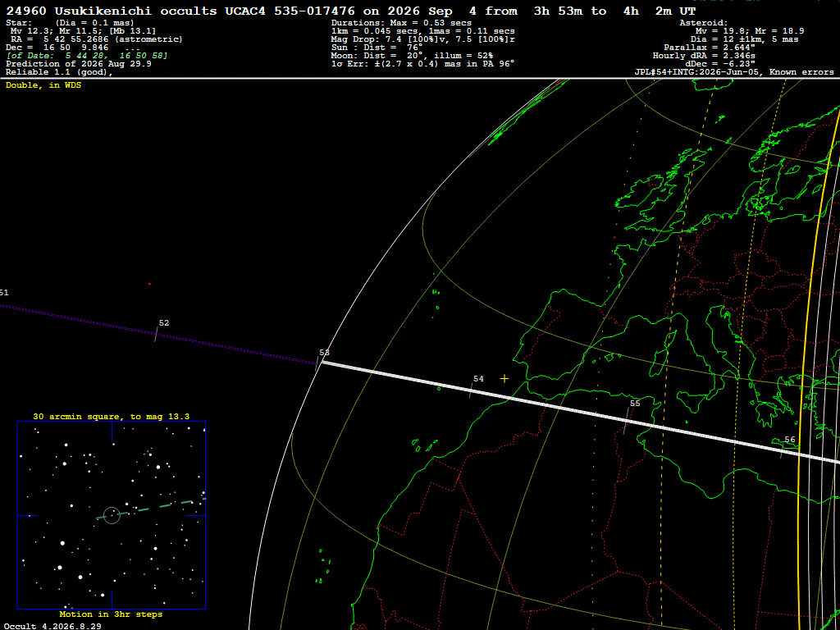Click the 'Motion in 3hr steps' caption
Image resolution: width=840 pixels, height=630 pixels.
111,614
